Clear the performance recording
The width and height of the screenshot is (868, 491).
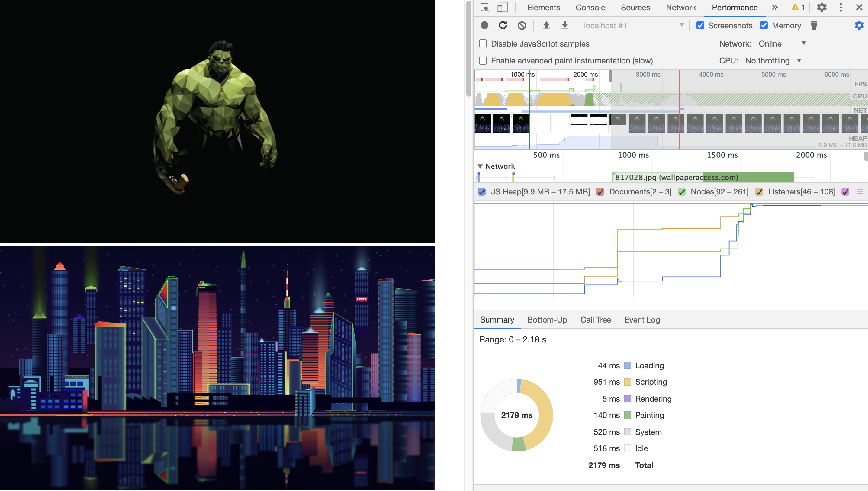(522, 25)
